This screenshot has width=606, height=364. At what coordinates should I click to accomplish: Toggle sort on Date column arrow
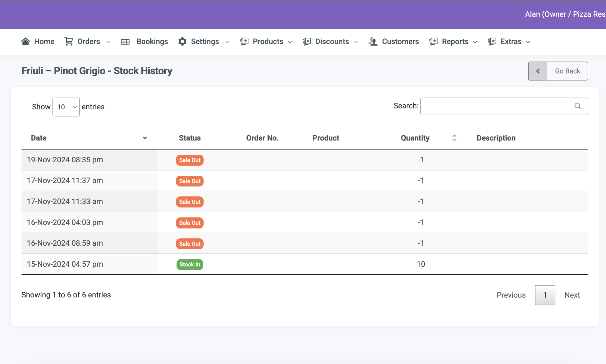[x=145, y=138]
